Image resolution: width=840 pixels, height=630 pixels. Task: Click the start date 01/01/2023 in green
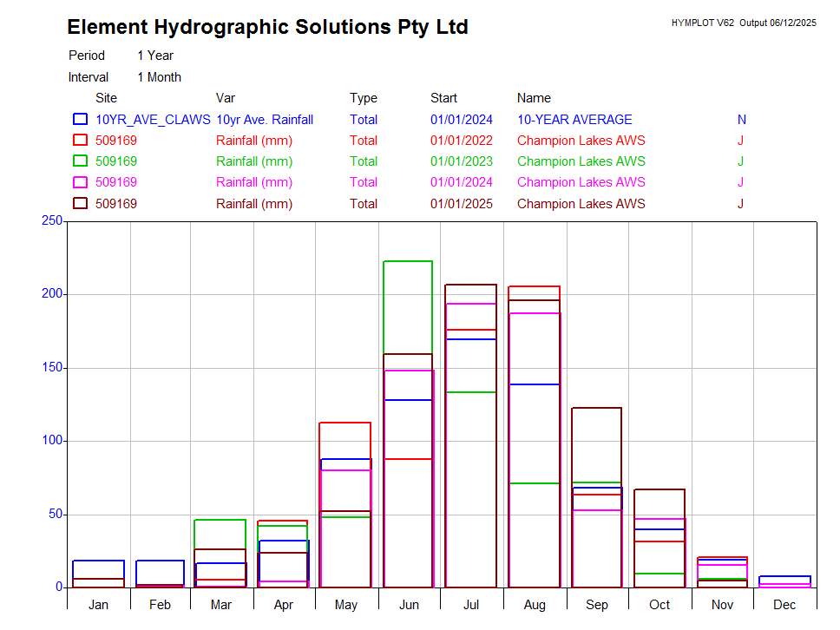(x=461, y=161)
